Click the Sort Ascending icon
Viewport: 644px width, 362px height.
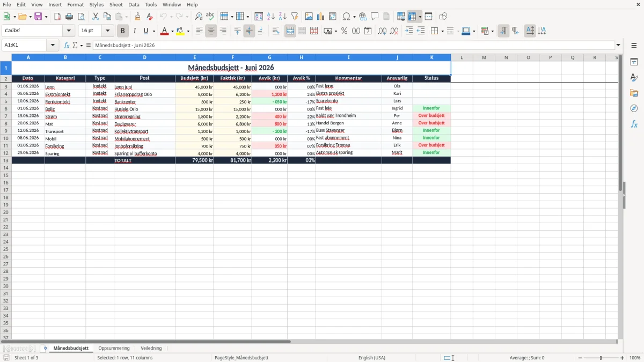click(x=270, y=17)
